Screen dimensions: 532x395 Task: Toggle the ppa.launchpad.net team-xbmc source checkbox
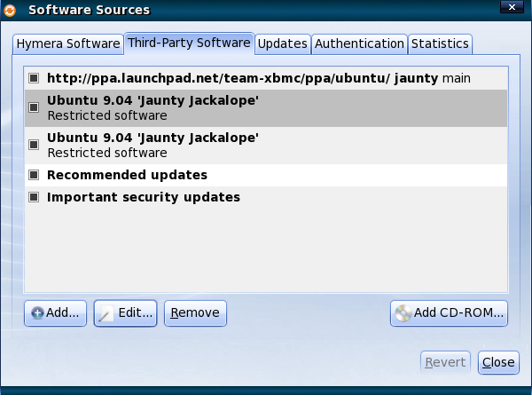pos(34,78)
